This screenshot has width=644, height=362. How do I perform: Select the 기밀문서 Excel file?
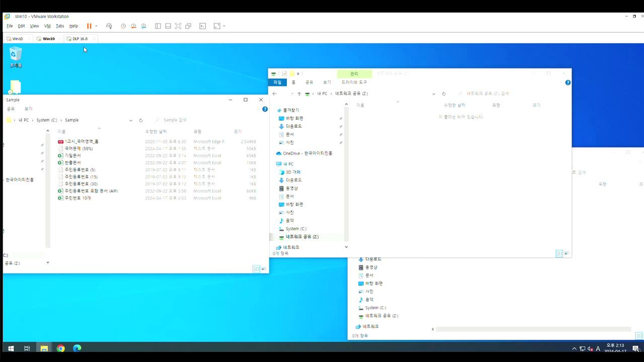72,155
